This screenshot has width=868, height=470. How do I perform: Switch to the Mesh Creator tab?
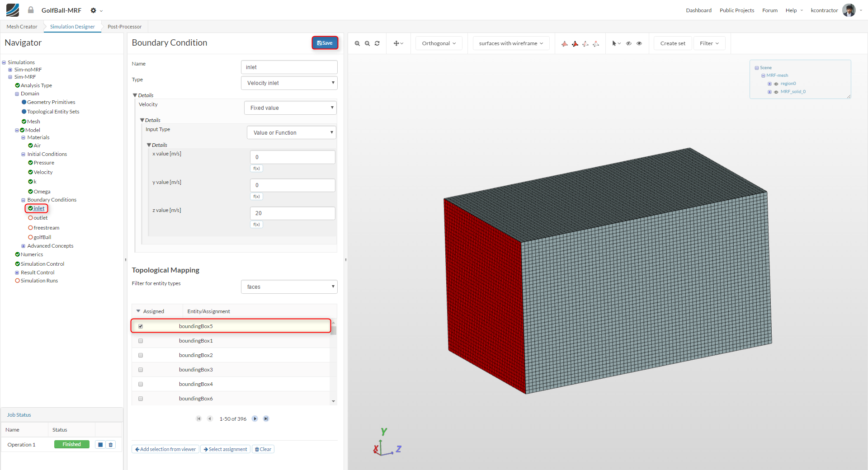[x=22, y=27]
